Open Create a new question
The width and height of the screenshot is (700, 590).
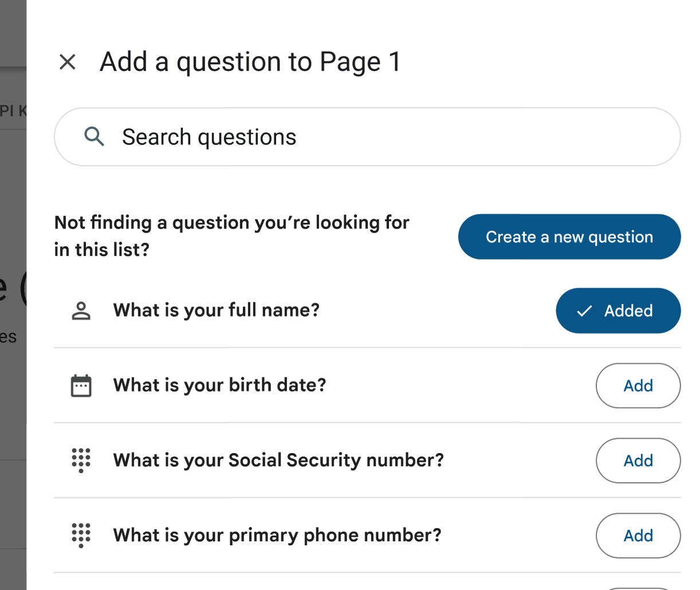569,237
